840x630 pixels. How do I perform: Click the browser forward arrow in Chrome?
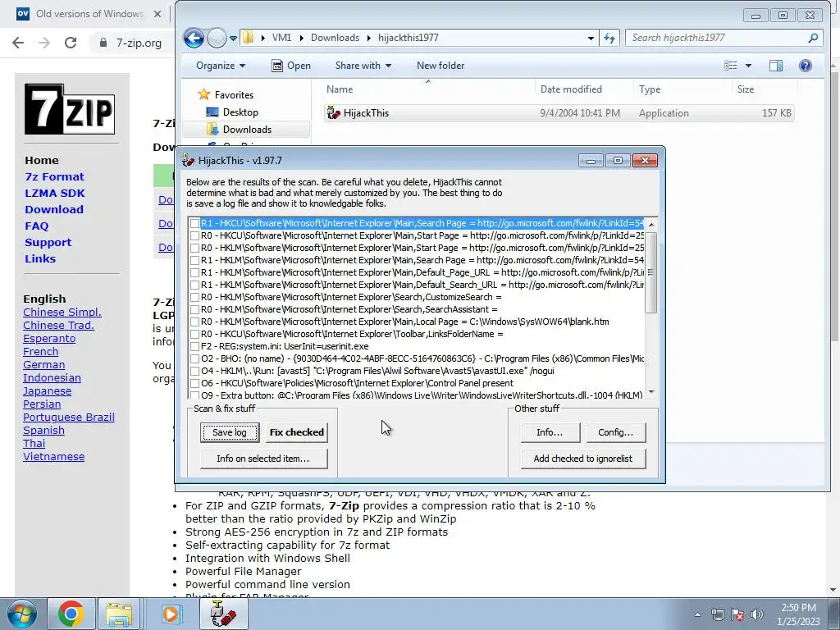tap(44, 43)
